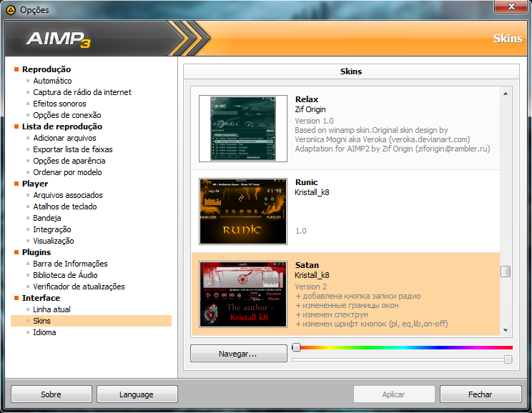Select the Satan skin thumbnail
Image resolution: width=532 pixels, height=413 pixels.
pyautogui.click(x=243, y=294)
